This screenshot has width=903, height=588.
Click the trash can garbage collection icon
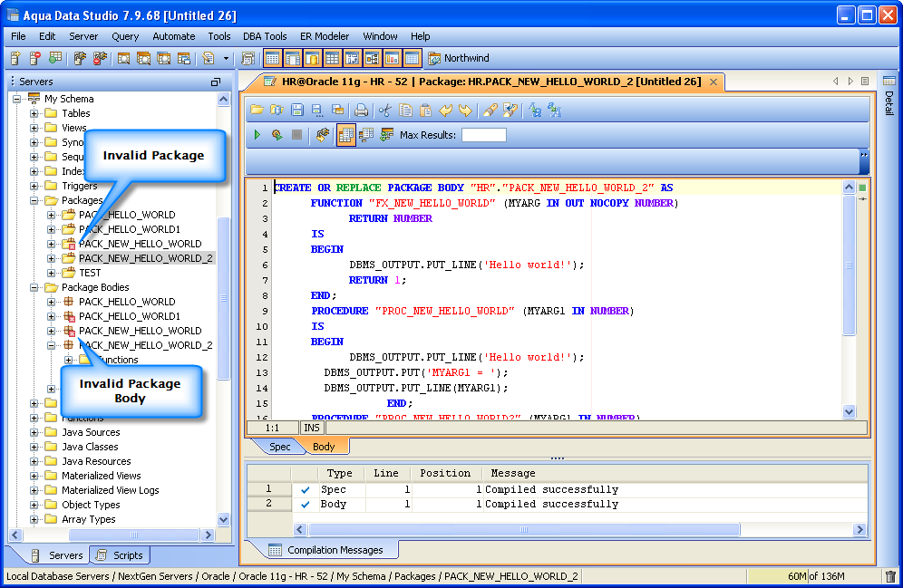tap(889, 576)
